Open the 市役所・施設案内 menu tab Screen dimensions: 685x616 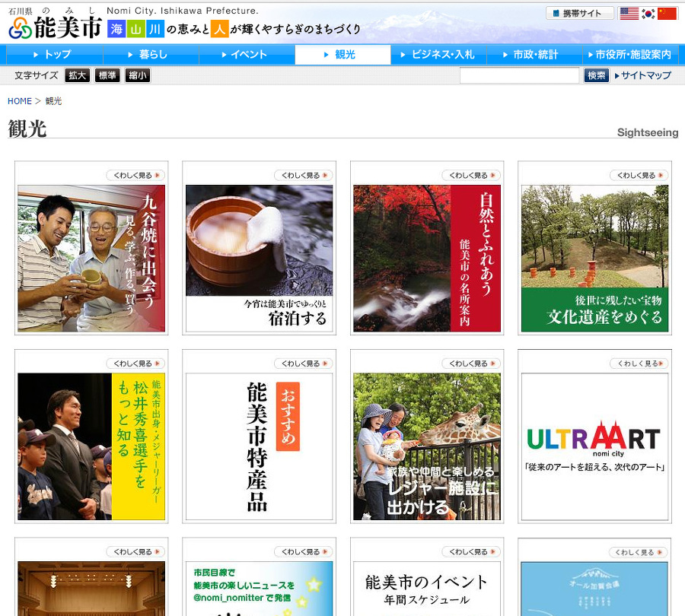pos(630,55)
